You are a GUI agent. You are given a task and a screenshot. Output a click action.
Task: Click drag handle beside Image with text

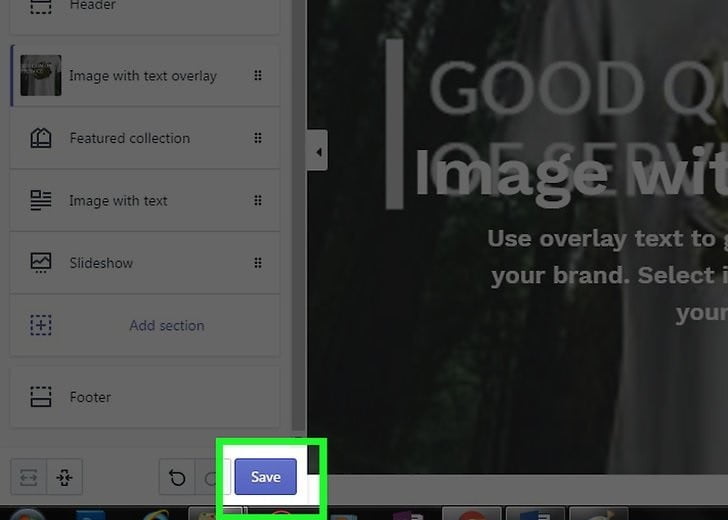(258, 200)
